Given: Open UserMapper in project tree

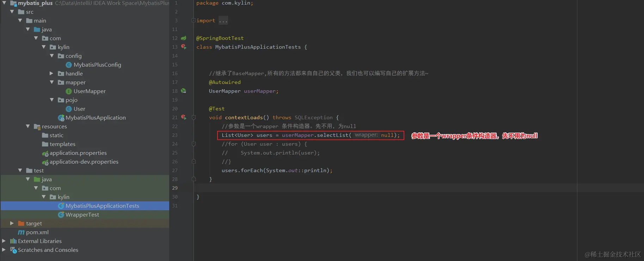Looking at the screenshot, I should point(90,91).
